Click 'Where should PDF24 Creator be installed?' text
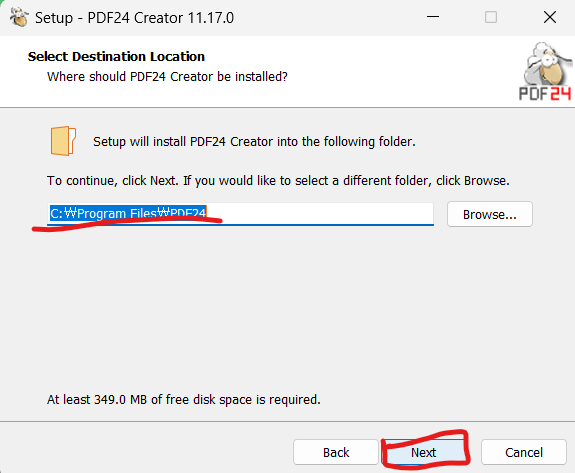 167,77
